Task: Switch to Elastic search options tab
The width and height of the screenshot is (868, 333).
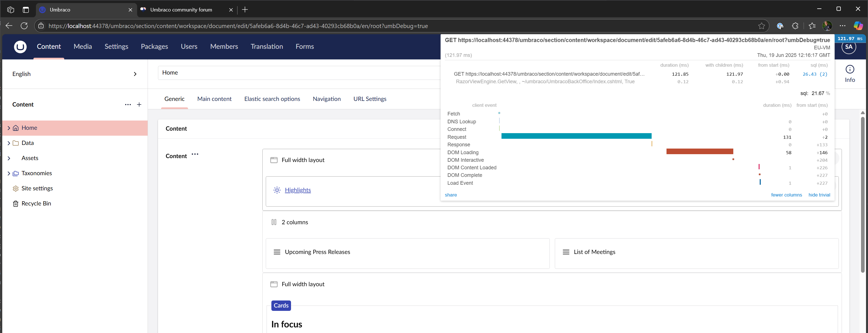Action: pos(272,99)
